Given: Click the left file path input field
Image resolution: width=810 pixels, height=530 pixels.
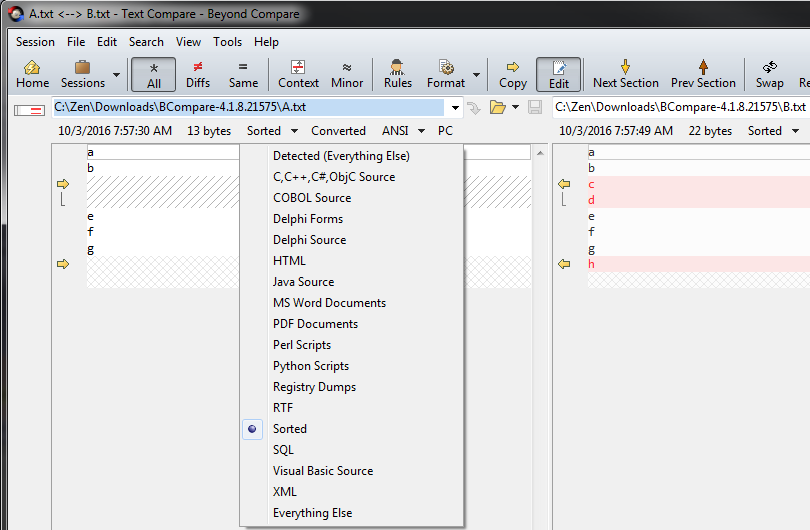Looking at the screenshot, I should click(x=250, y=107).
